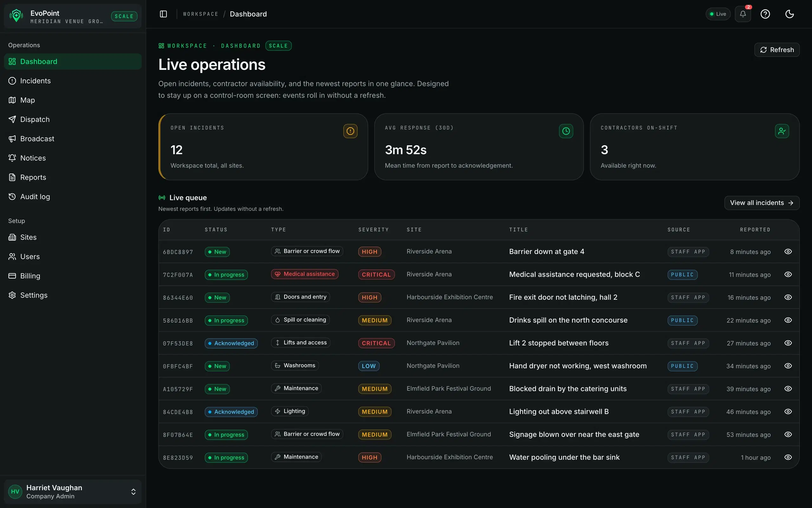This screenshot has width=812, height=508.
Task: View Fire exit door not latching incident
Action: coord(788,297)
